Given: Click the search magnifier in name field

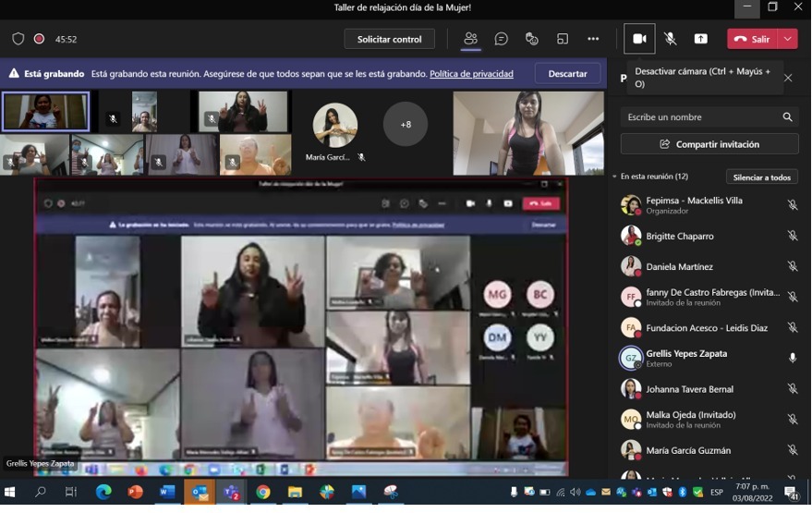Looking at the screenshot, I should click(787, 117).
